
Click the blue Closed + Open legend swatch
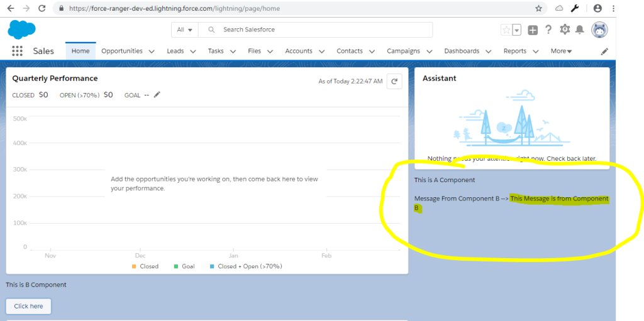pos(212,266)
